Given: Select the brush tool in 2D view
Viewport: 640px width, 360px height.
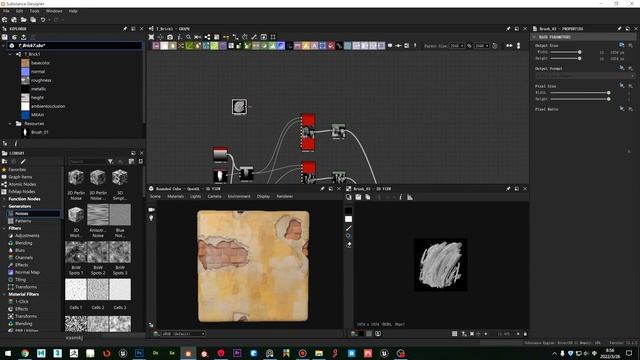Looking at the screenshot, I should coord(349,228).
